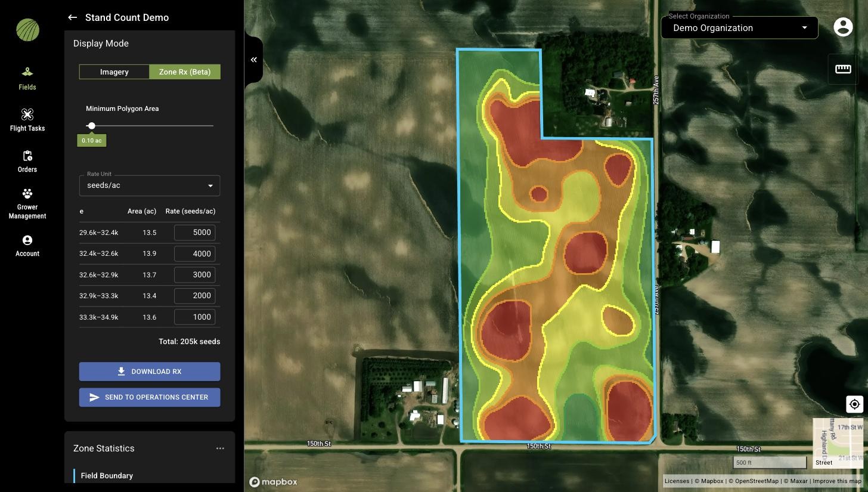The width and height of the screenshot is (868, 492).
Task: Open the user profile avatar
Action: coord(843,27)
